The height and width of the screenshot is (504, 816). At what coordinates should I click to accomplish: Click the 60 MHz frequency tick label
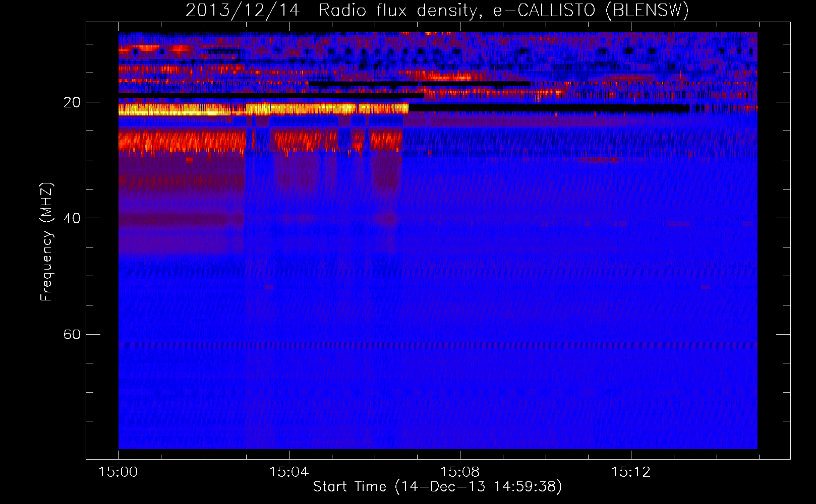click(72, 334)
